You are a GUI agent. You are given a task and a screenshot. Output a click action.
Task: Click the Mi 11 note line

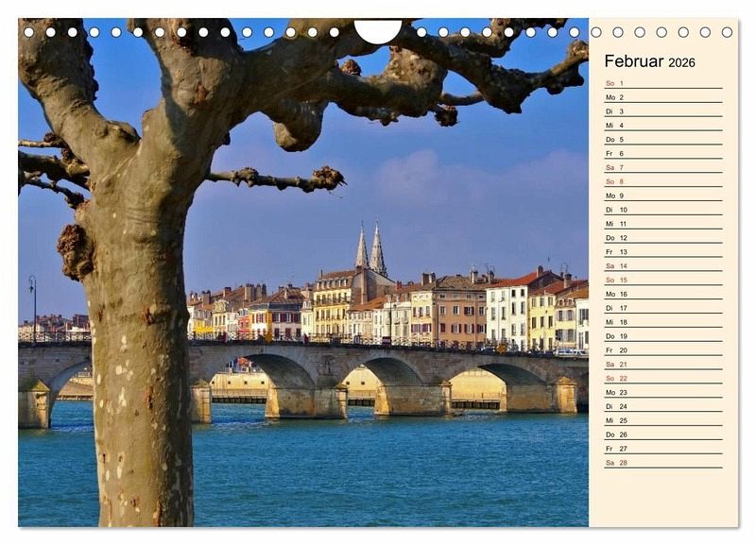click(662, 224)
